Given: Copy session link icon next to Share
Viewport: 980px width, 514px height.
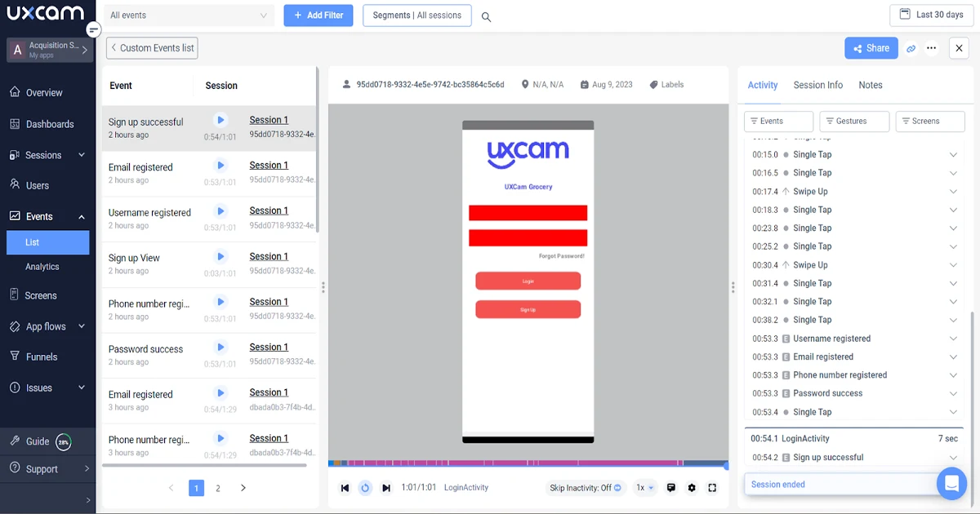Looking at the screenshot, I should [x=911, y=49].
